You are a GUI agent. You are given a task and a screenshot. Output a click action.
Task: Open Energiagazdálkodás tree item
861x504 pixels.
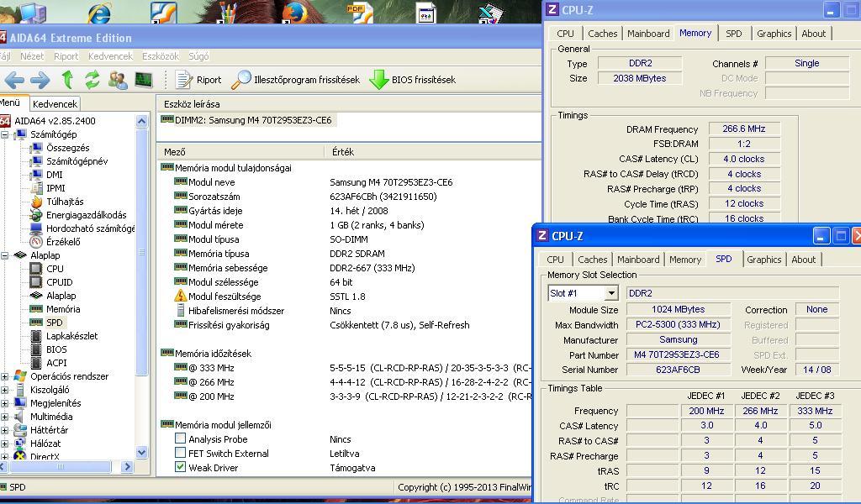pos(87,215)
